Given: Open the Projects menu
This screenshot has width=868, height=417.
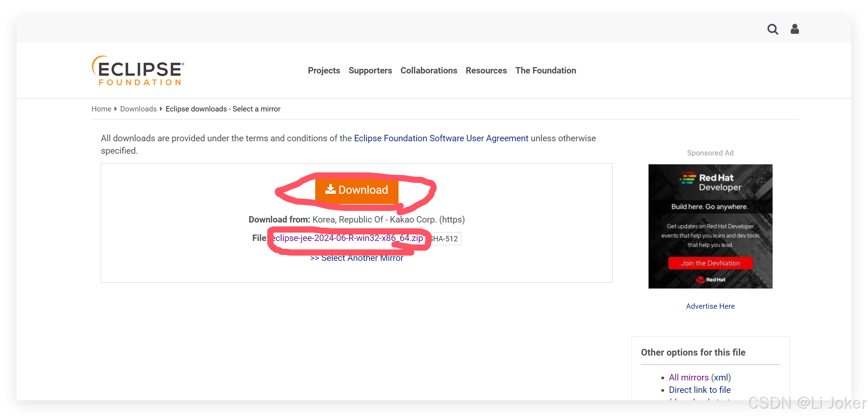Looking at the screenshot, I should tap(324, 70).
